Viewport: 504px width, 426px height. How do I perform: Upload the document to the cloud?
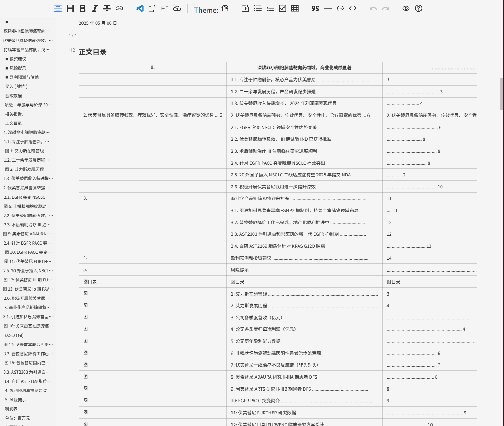tap(177, 8)
